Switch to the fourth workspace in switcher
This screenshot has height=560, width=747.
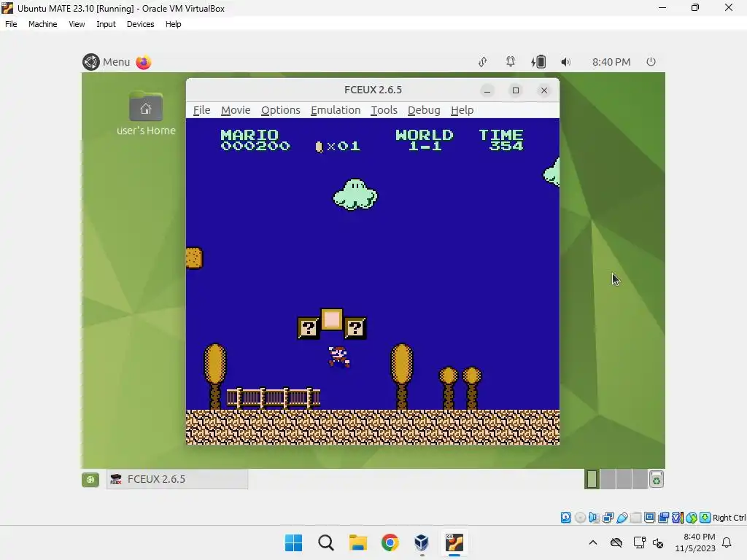click(x=639, y=479)
